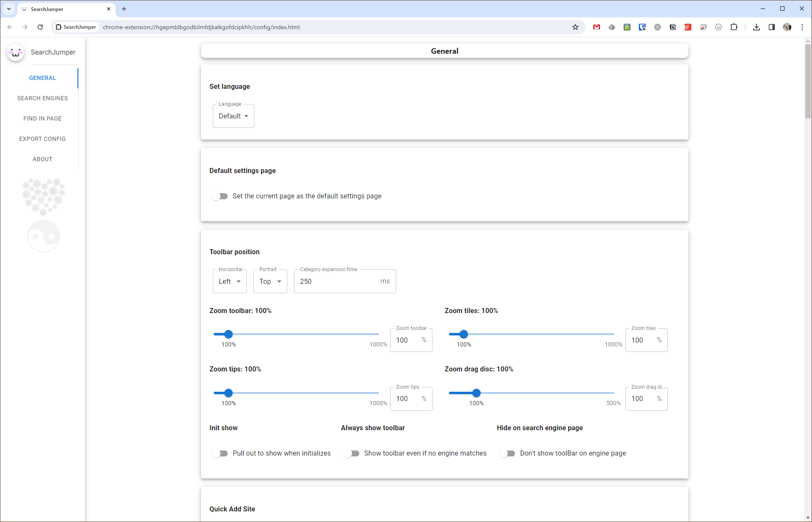Open the tab search chevron in title bar
This screenshot has height=522, width=812.
coord(9,9)
